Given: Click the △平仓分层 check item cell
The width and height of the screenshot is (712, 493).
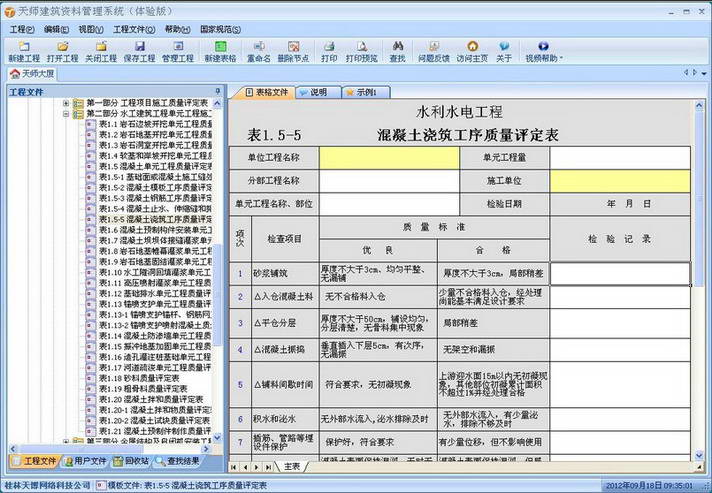Looking at the screenshot, I should tap(285, 323).
